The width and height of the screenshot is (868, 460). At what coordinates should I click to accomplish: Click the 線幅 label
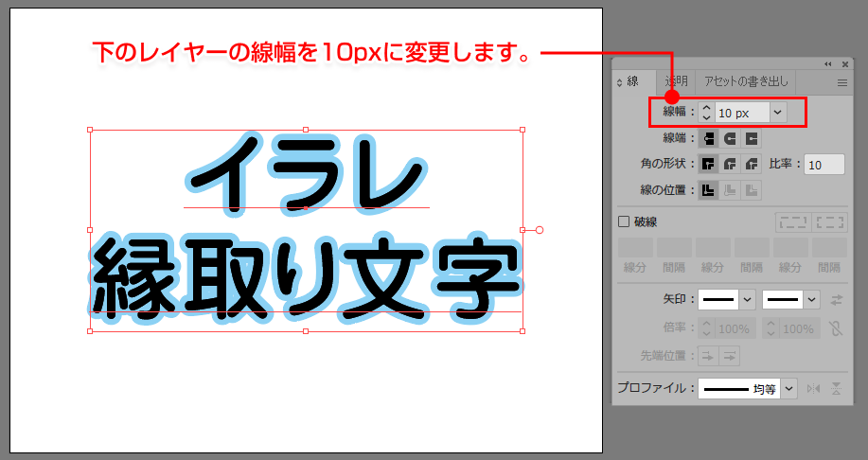pyautogui.click(x=679, y=112)
